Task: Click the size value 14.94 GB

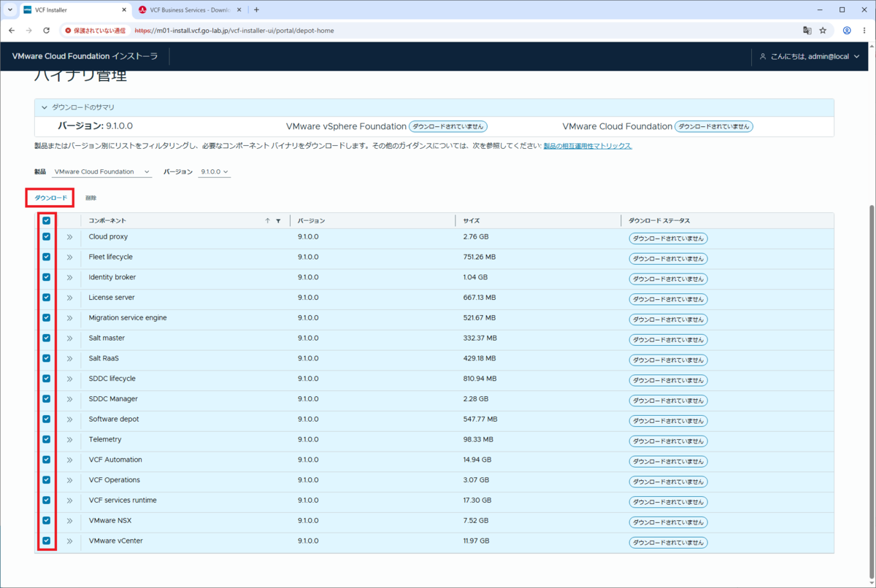Action: (477, 460)
